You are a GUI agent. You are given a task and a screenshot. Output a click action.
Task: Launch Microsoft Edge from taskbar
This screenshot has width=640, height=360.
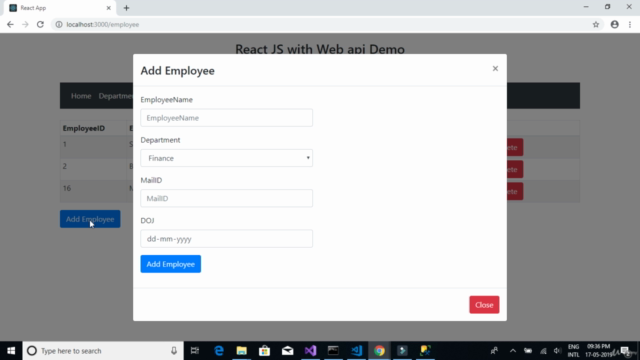click(219, 351)
